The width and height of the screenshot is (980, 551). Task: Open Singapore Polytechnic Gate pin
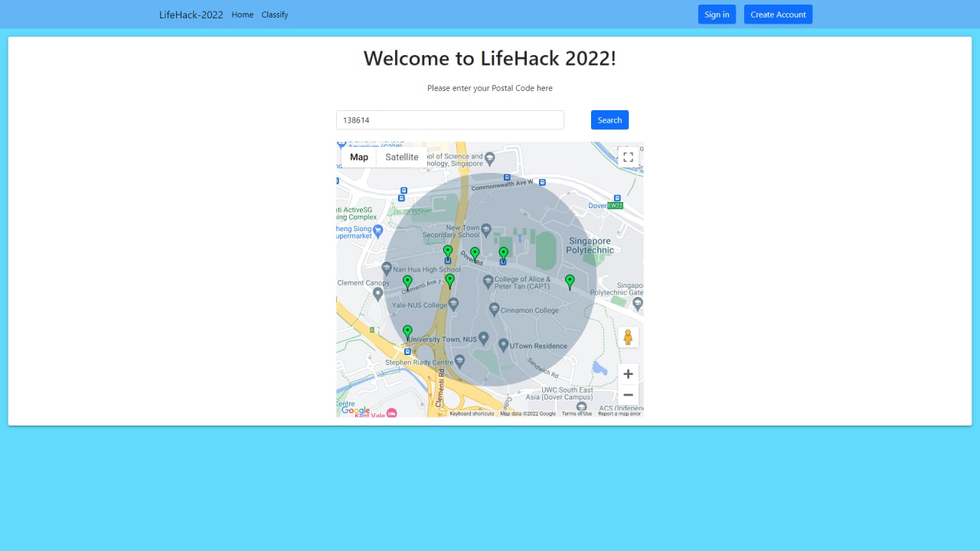point(639,304)
